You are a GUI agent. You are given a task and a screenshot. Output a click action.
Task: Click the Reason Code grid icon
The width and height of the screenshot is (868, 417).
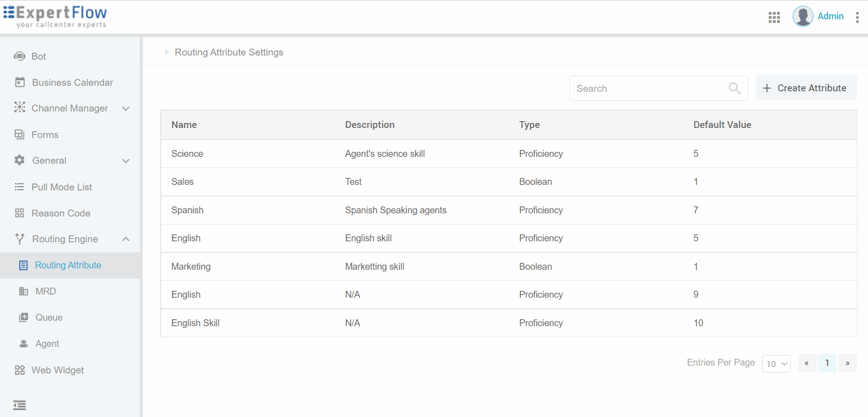point(19,213)
